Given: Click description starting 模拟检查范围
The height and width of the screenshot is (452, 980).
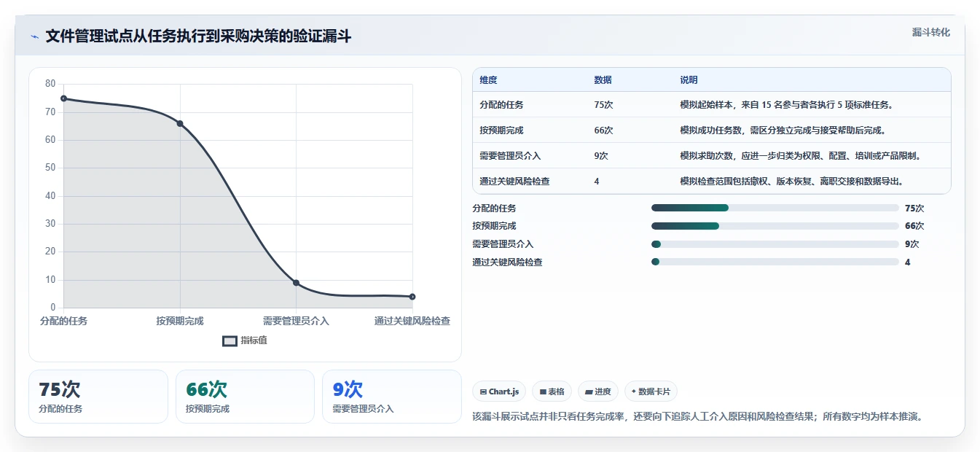Looking at the screenshot, I should tap(792, 182).
